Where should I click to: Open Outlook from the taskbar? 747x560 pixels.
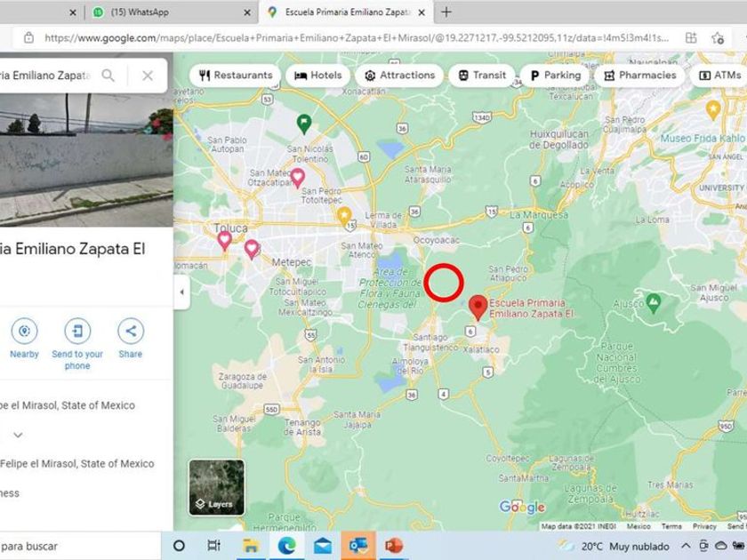tap(358, 546)
